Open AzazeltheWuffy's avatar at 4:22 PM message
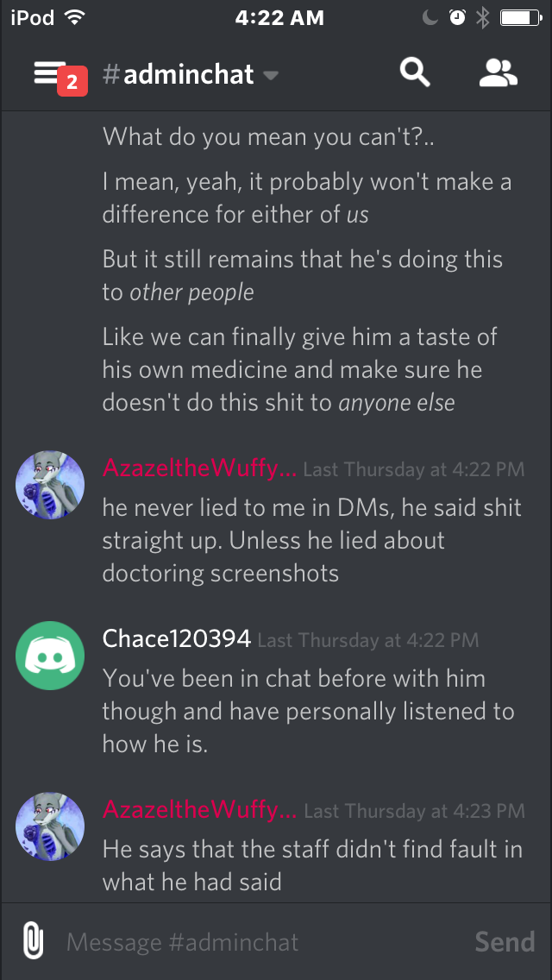Screen dimensions: 552x980 tap(50, 485)
